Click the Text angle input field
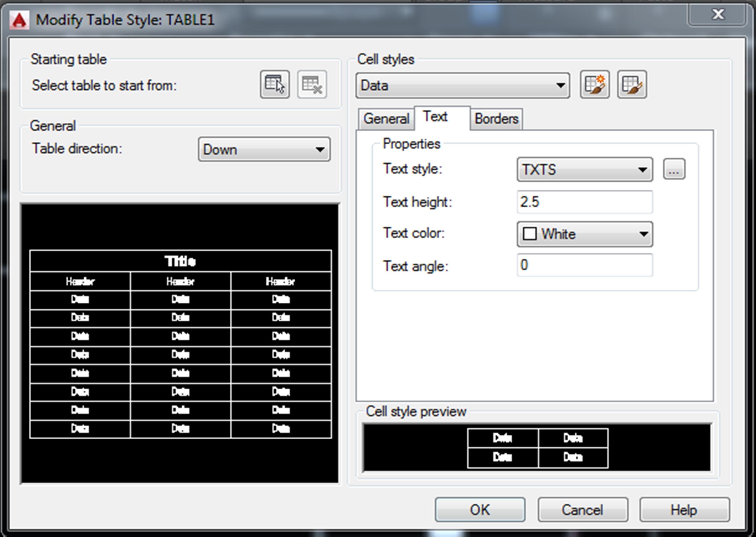 click(584, 265)
